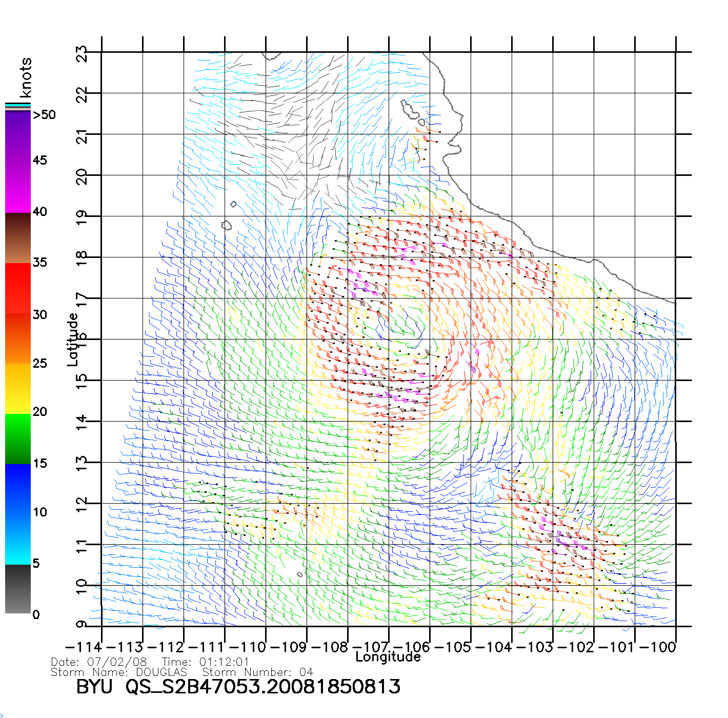Screen dimensions: 728x718
Task: Select the Storm Number: 04 label
Action: [x=257, y=672]
